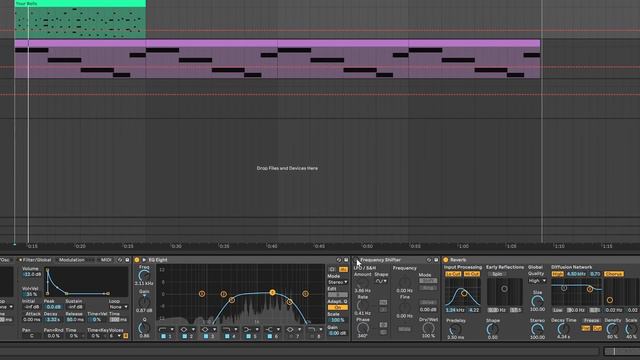Select the green Your Bells clip
Viewport: 640px width, 360px height.
[80, 19]
